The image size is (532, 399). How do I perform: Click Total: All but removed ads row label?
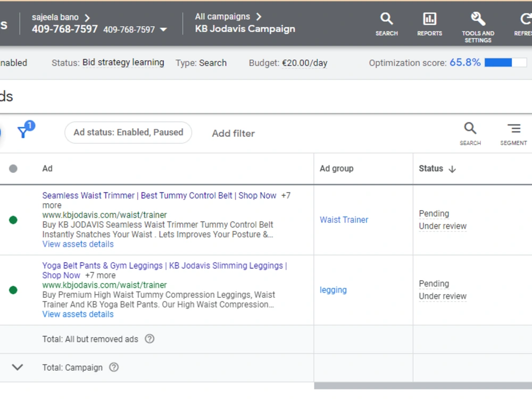(x=90, y=339)
